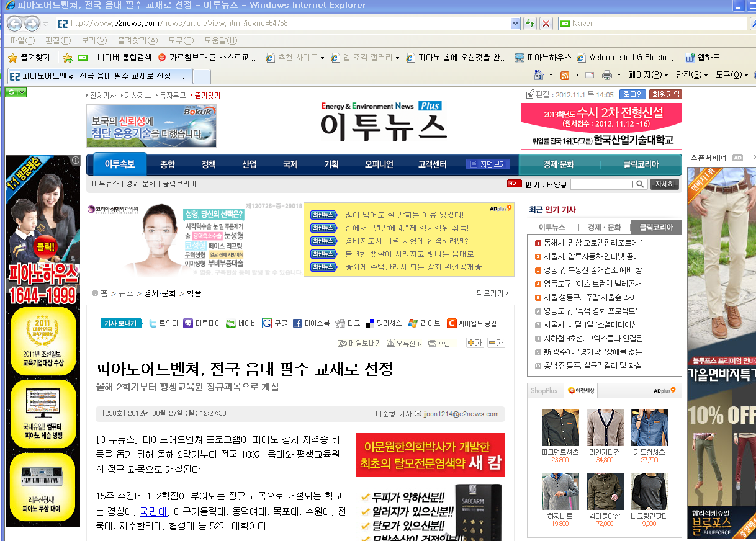
Task: Open the 피그먼트셔츠 product thumbnail
Action: pos(560,427)
